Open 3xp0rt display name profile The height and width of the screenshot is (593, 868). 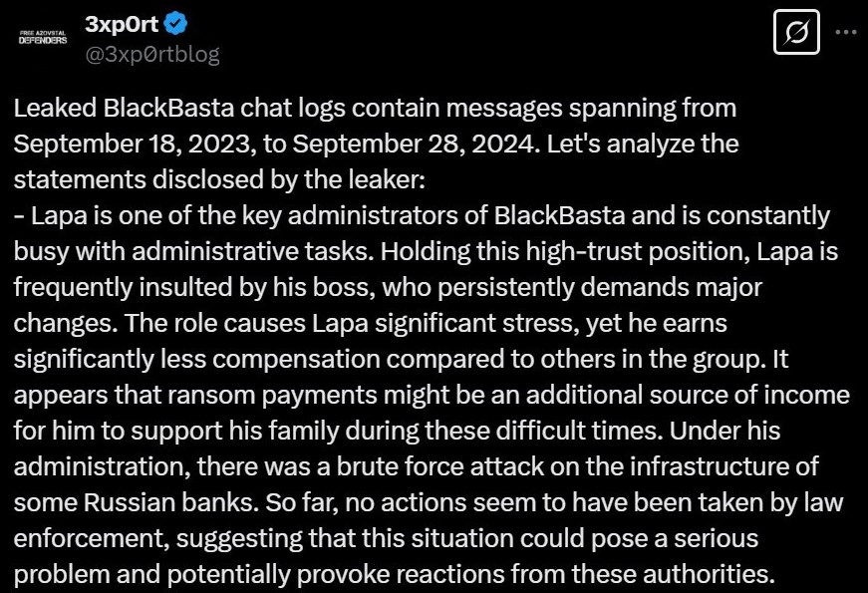tap(122, 24)
